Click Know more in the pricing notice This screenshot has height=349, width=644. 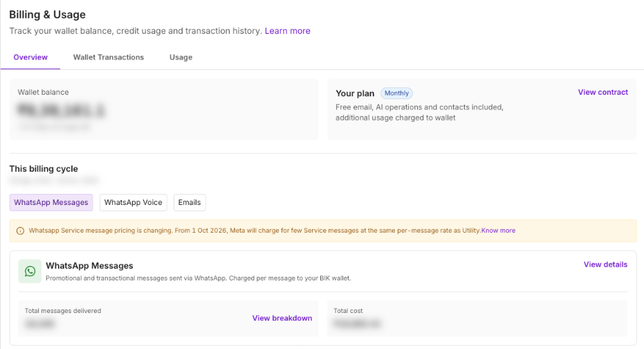(498, 231)
